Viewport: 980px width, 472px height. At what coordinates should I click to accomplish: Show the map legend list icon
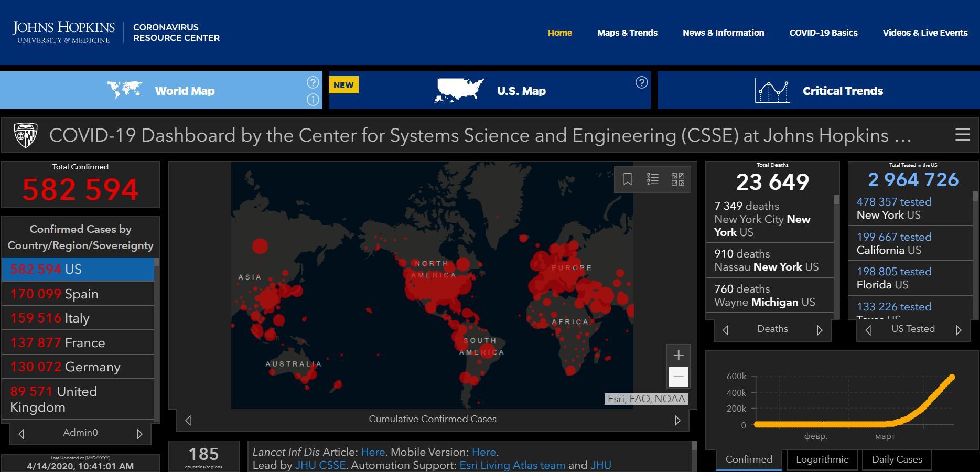point(652,179)
